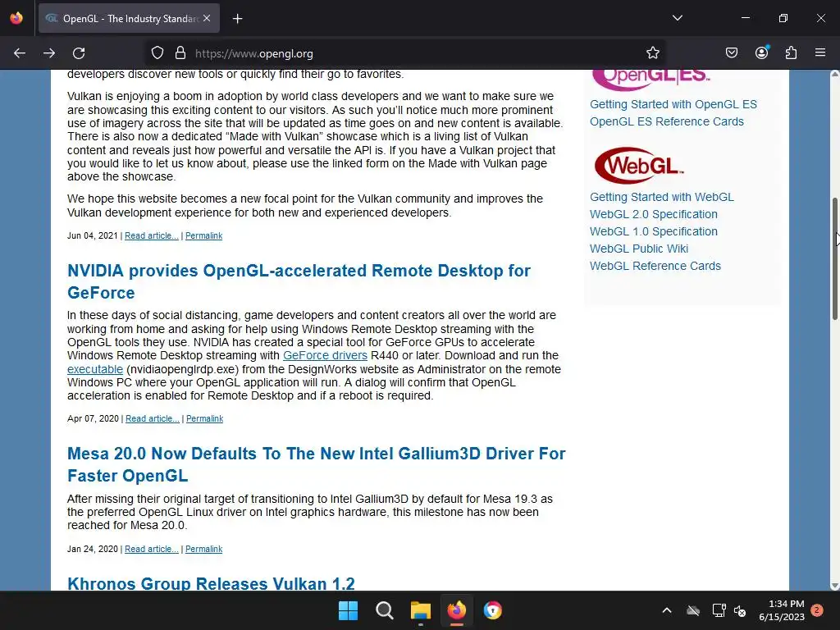Follow the executable link
840x630 pixels.
tap(95, 369)
